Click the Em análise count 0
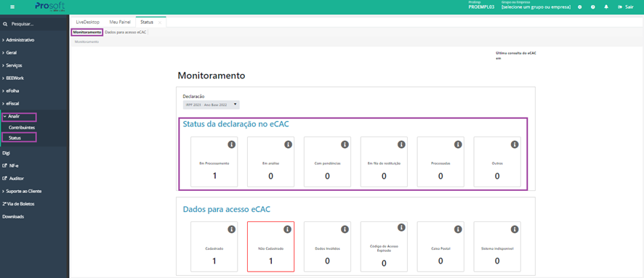644x278 pixels. point(270,176)
